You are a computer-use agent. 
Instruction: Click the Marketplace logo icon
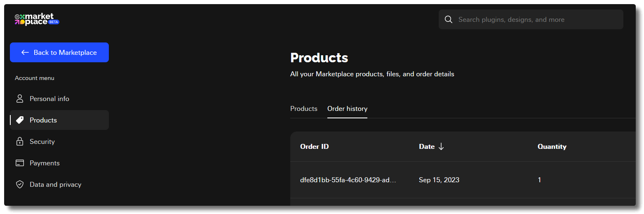click(x=20, y=20)
